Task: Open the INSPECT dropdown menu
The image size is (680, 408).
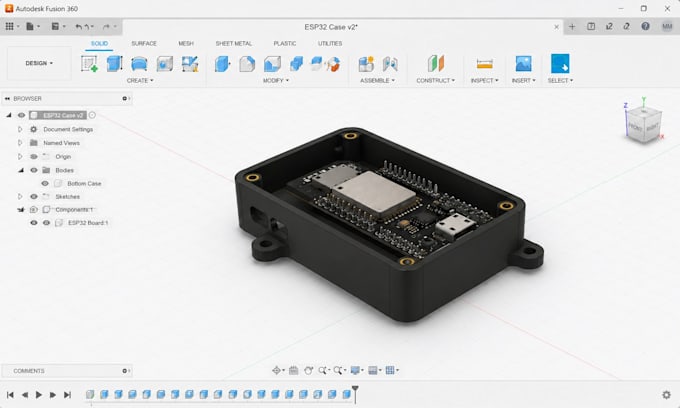Action: coord(484,81)
